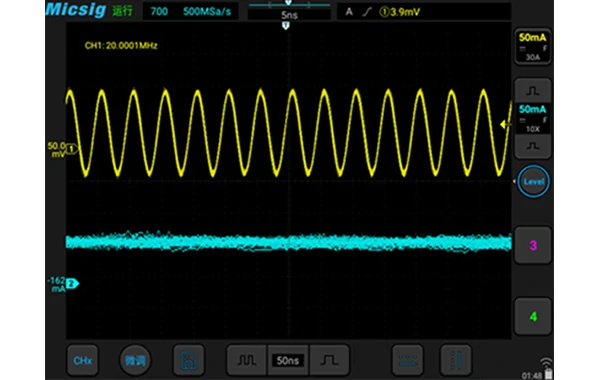Tap the pulse icon below cyan 50mA
The height and width of the screenshot is (380, 600).
click(x=533, y=146)
